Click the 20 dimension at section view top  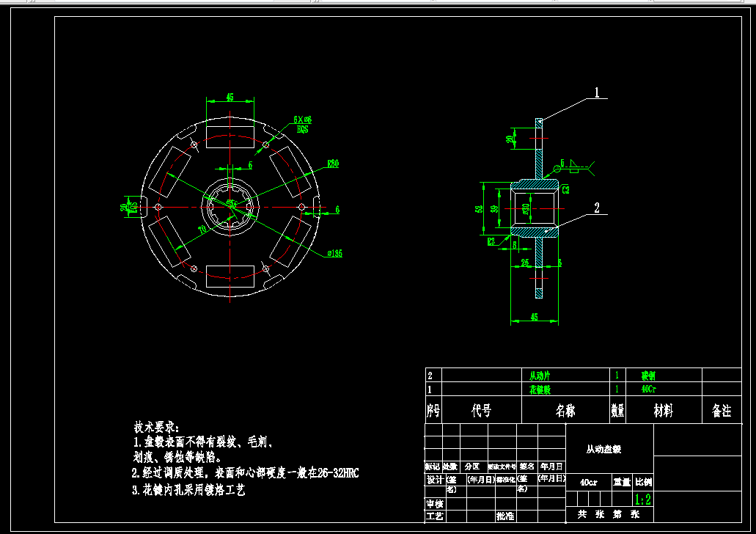click(509, 139)
